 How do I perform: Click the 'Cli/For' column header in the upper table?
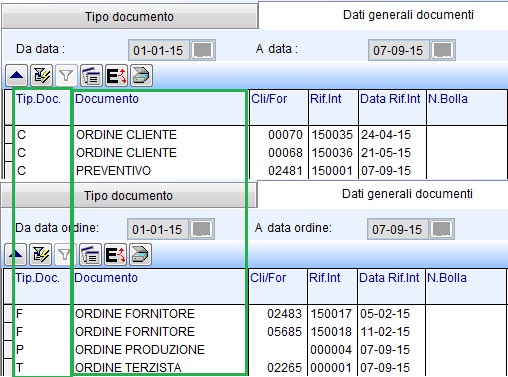coord(279,107)
